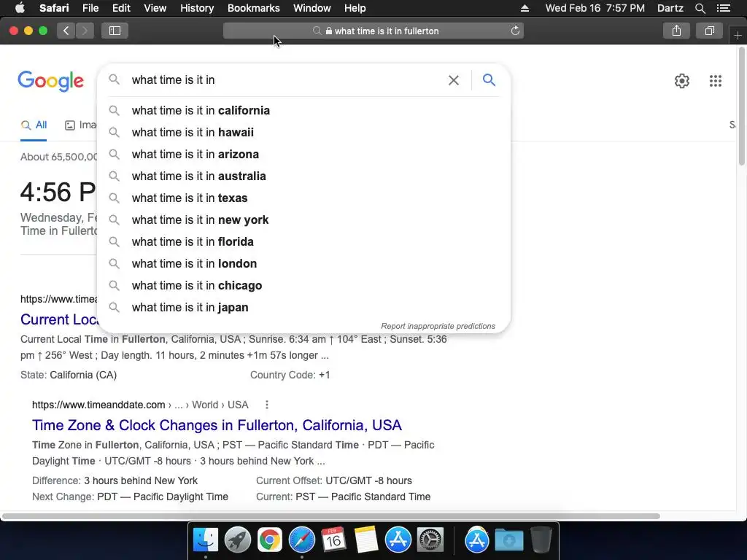Image resolution: width=747 pixels, height=560 pixels.
Task: Reload the page with refresh icon
Action: point(515,31)
